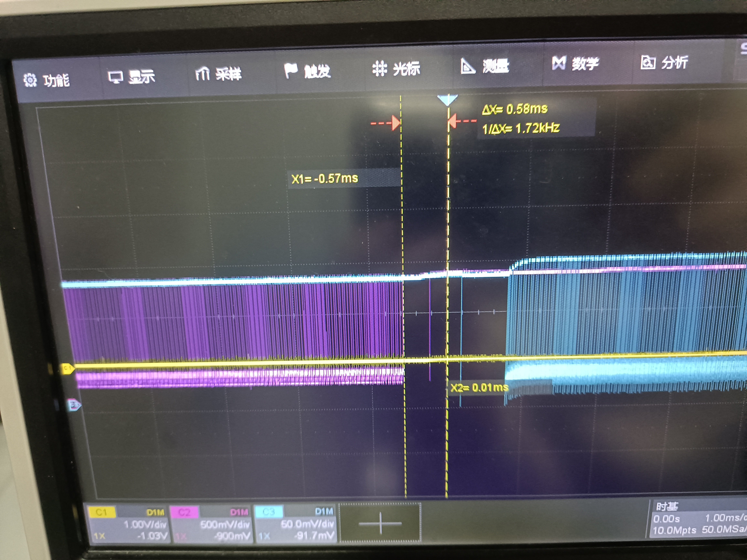Image resolution: width=747 pixels, height=560 pixels.
Task: Click the C2 magenta channel label
Action: point(184,512)
